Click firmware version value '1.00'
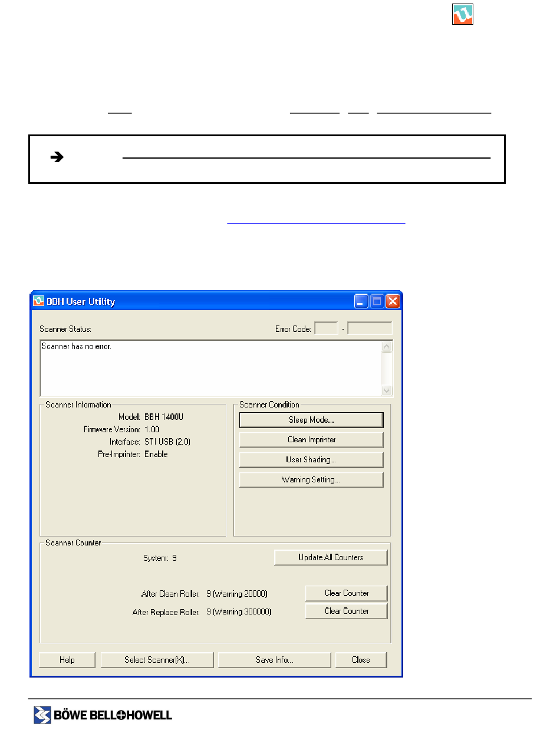The width and height of the screenshot is (560, 743). pos(152,429)
